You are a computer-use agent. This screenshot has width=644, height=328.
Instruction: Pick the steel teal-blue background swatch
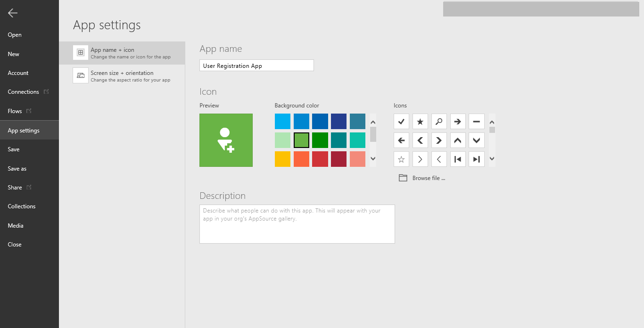tap(357, 121)
